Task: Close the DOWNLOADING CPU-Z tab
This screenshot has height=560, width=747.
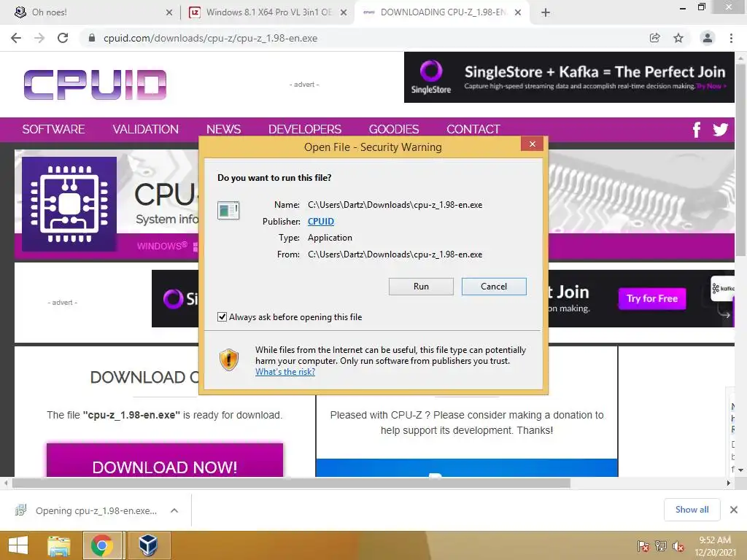Action: tap(518, 13)
